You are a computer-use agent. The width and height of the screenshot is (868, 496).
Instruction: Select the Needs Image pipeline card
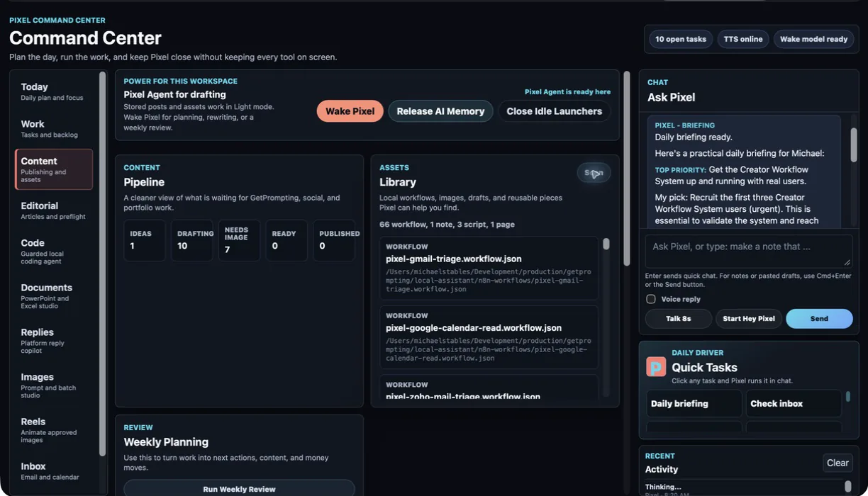tap(239, 240)
